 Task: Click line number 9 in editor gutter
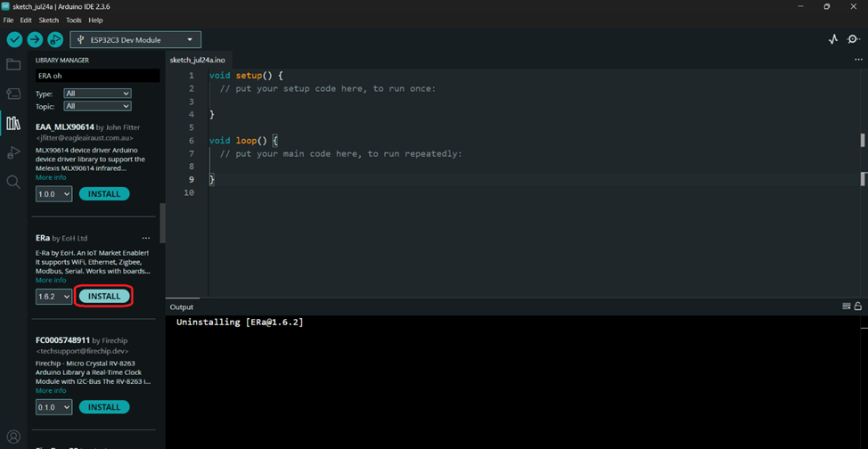pyautogui.click(x=191, y=179)
